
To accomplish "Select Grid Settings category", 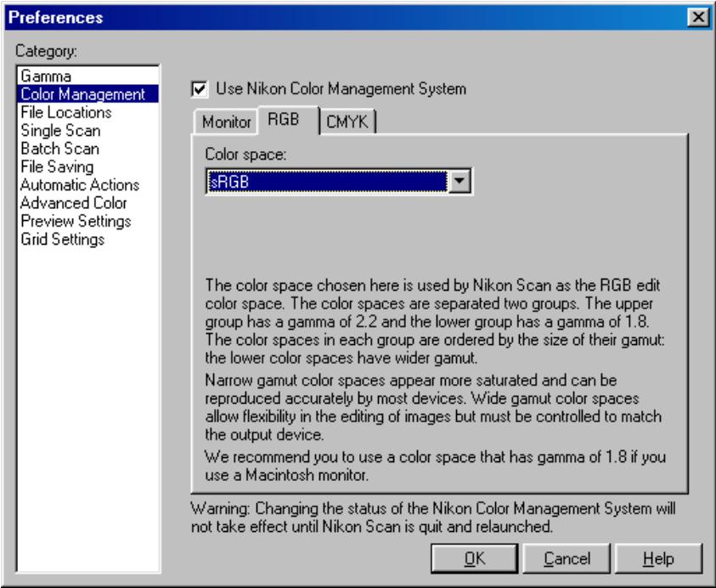I will 87,239.
